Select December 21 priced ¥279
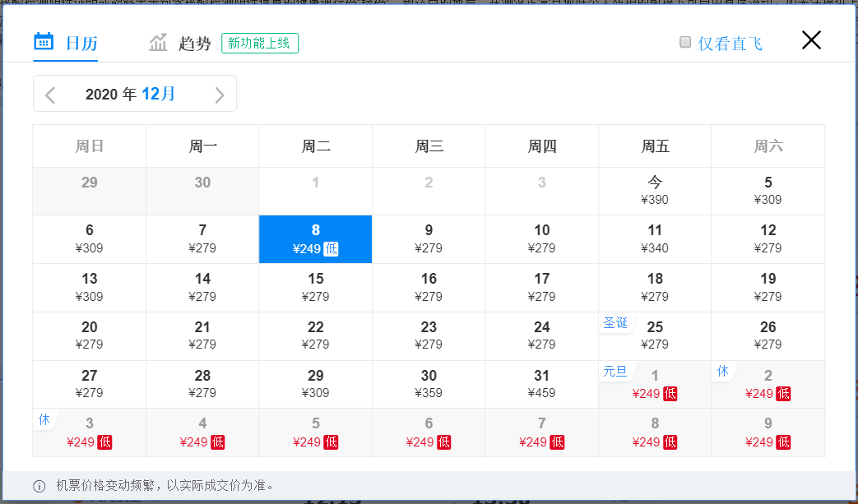The image size is (858, 504). point(202,335)
